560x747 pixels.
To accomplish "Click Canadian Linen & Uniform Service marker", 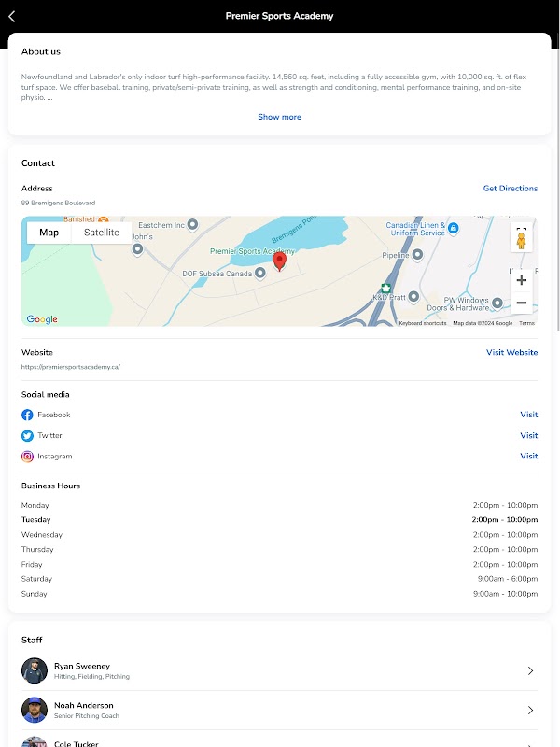I will (x=454, y=228).
